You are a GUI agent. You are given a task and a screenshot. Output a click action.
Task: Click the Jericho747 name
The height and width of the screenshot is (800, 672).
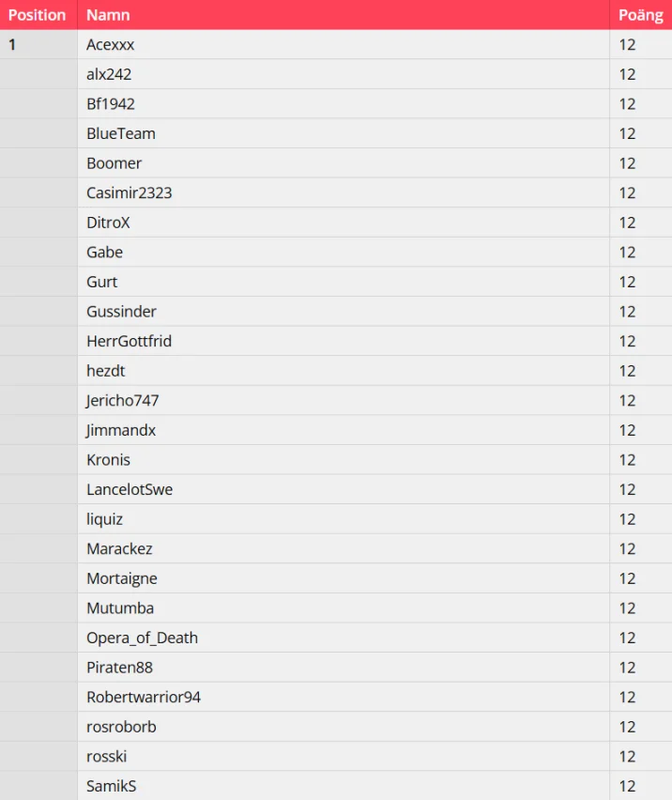[123, 401]
